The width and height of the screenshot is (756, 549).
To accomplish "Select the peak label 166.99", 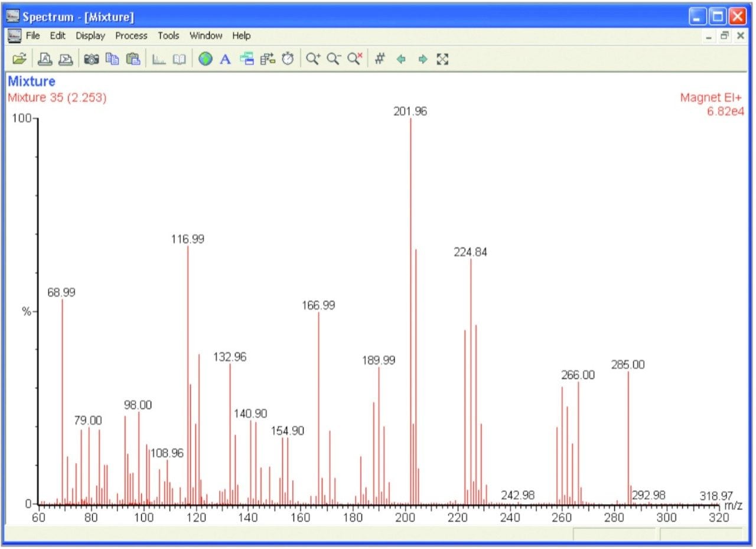I will point(318,306).
